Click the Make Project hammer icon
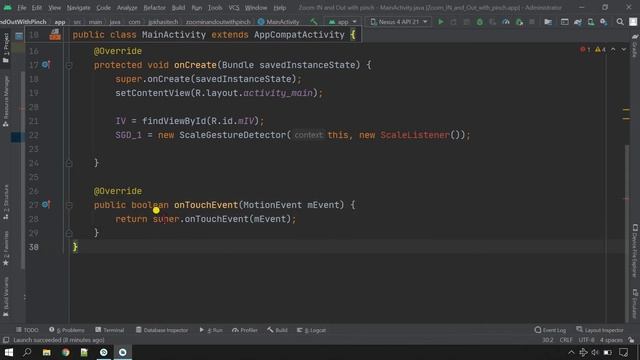 (x=313, y=22)
